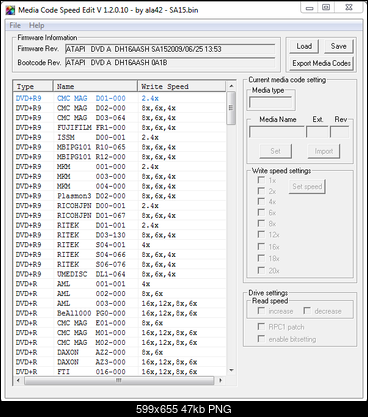Viewport: 368px width, 417px height.
Task: Click the list scroll down arrow
Action: [x=231, y=370]
